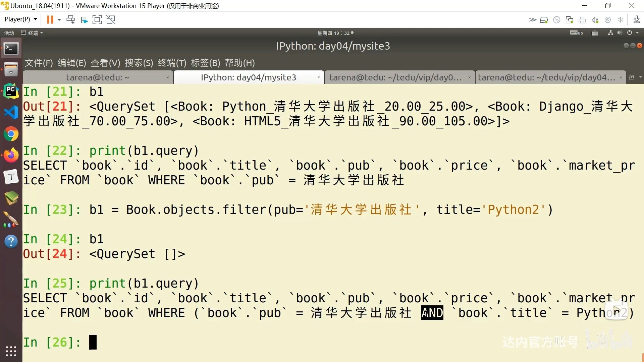This screenshot has height=362, width=644.
Task: Open Typora editor icon in dock
Action: click(x=11, y=177)
